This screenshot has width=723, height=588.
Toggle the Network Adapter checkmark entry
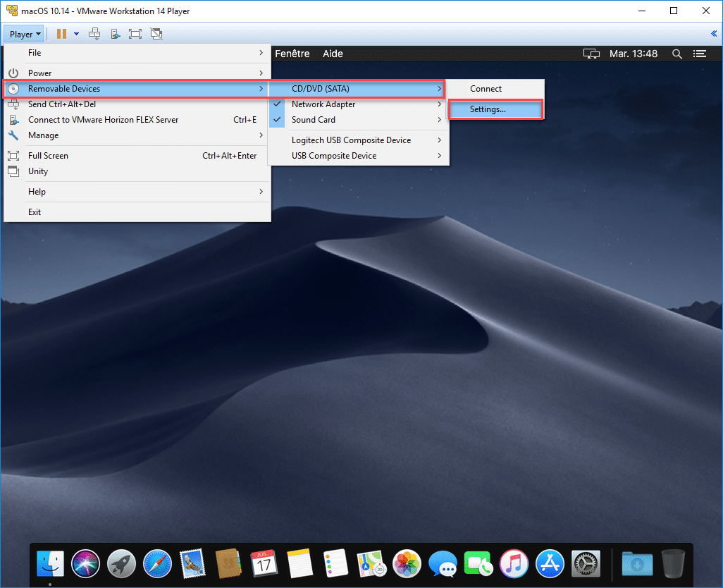358,104
